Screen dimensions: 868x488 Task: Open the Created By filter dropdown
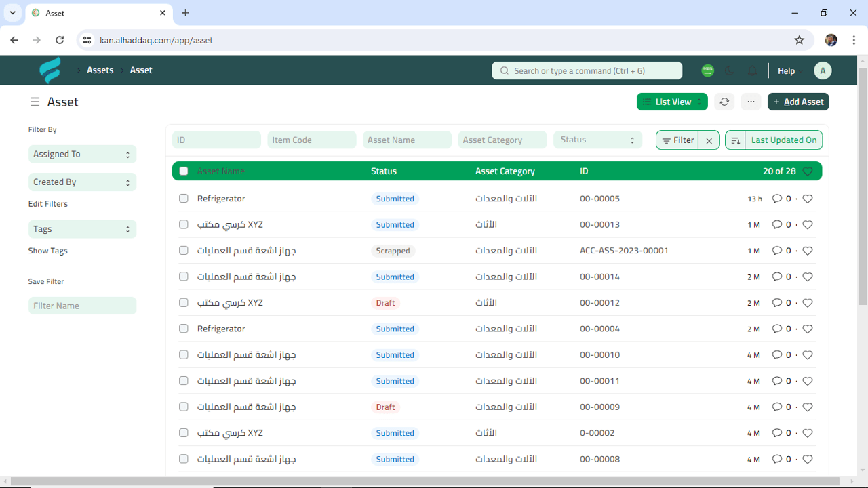point(82,182)
